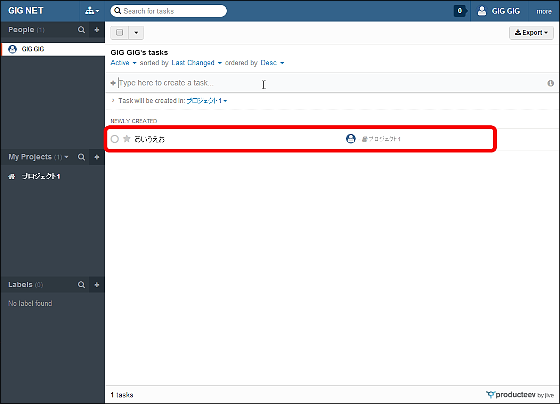Image resolution: width=560 pixels, height=404 pixels.
Task: Star the task あいうえお
Action: [126, 139]
